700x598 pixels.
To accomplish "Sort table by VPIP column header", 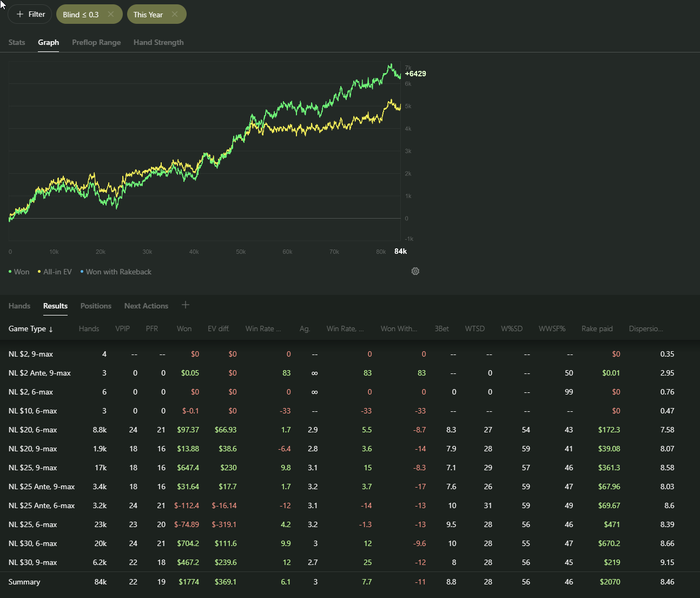I will (121, 328).
